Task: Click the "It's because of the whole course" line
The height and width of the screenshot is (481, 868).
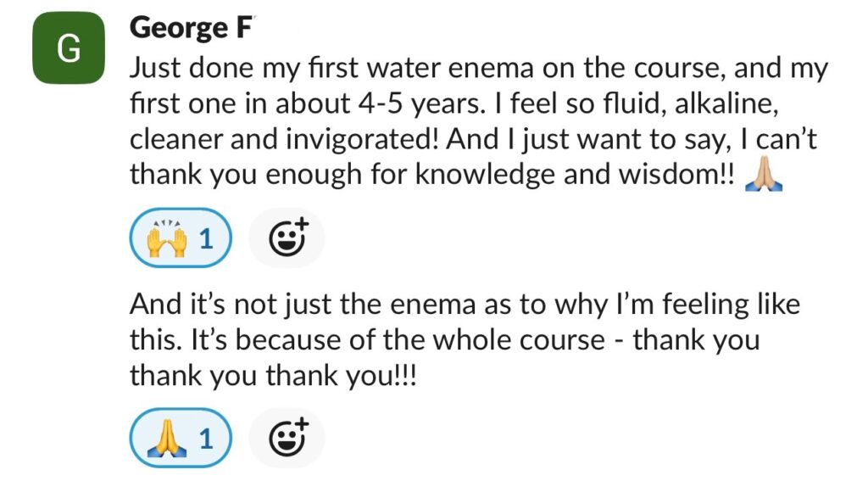Action: pos(444,339)
